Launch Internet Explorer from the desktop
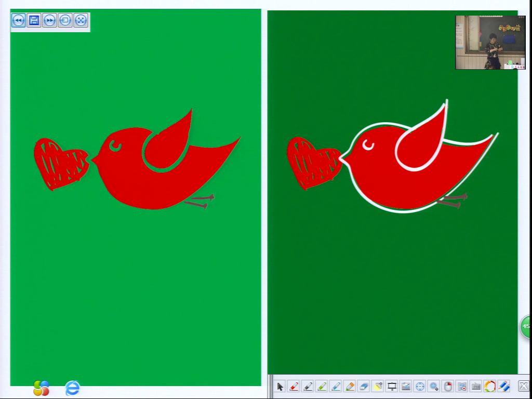This screenshot has width=532, height=399. pos(72,388)
